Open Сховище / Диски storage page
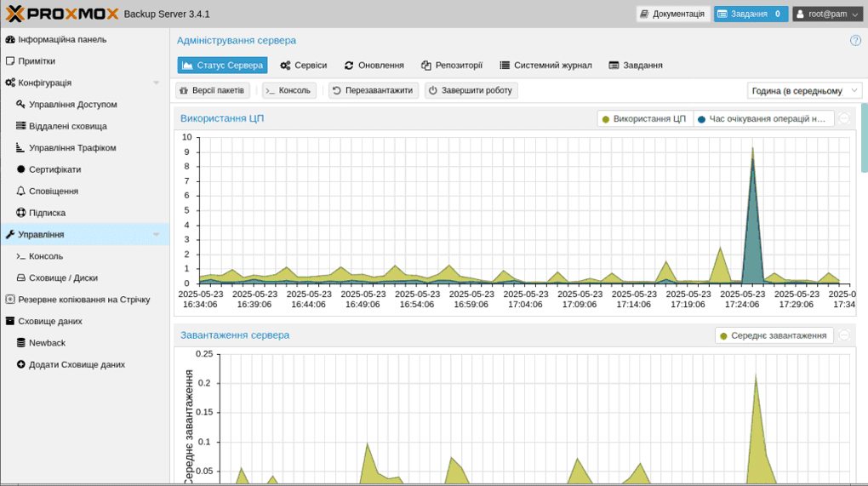This screenshot has width=868, height=486. (63, 277)
